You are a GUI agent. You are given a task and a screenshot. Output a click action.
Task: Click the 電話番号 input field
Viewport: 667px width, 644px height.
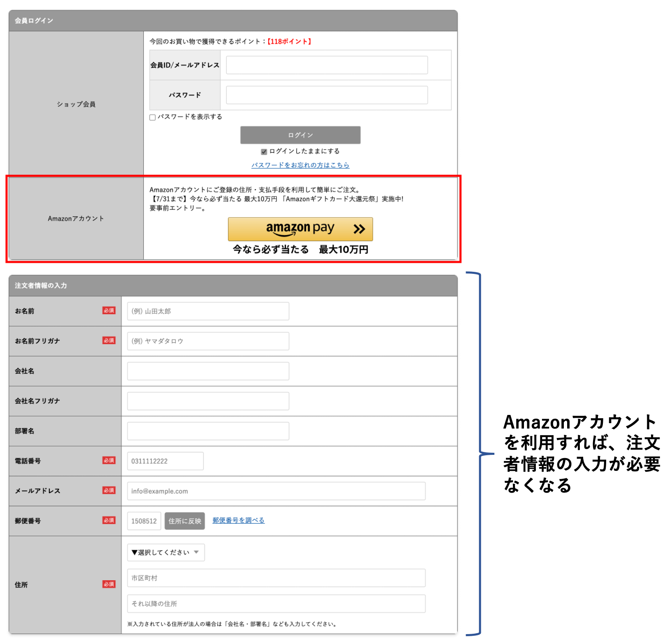(165, 461)
